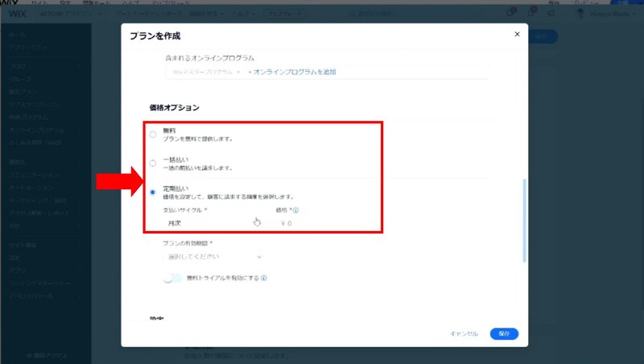Open the chat inbox icon in the top bar
644x364 pixels.
(x=510, y=13)
